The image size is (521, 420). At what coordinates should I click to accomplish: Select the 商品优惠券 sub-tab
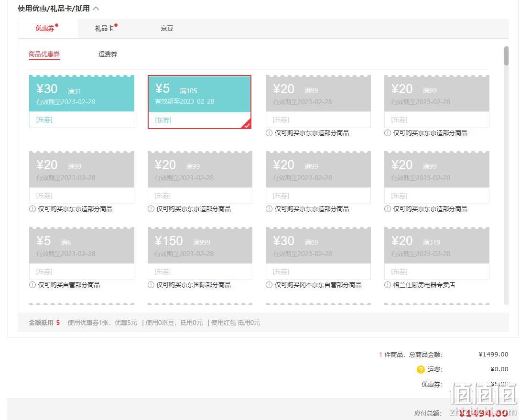(x=44, y=54)
